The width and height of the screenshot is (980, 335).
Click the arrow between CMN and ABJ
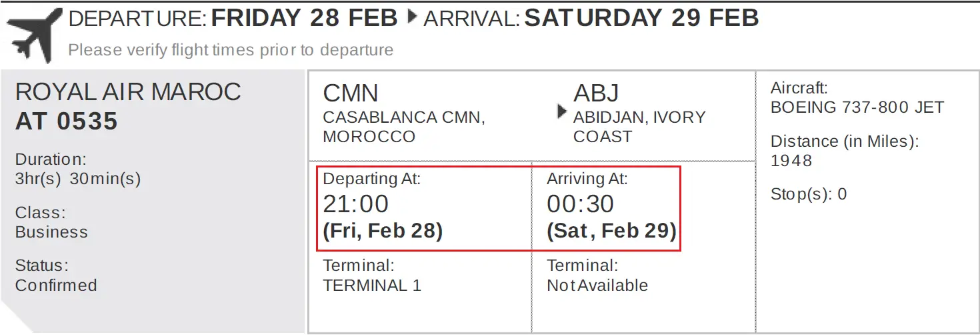click(x=562, y=111)
